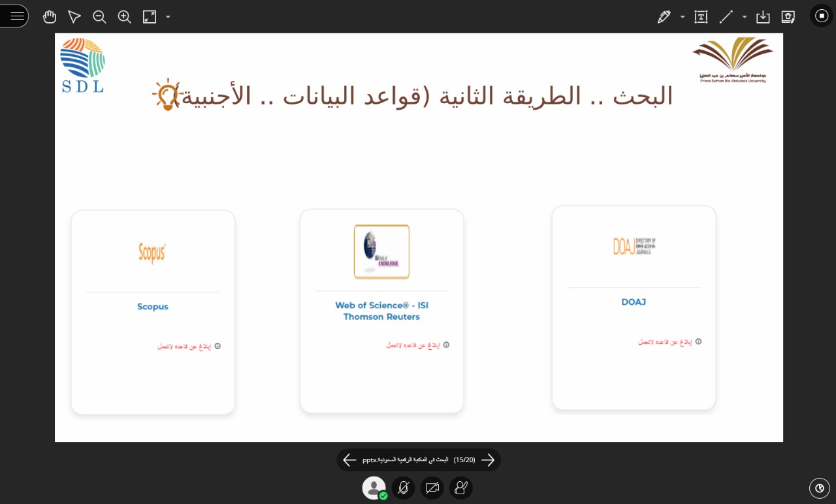Expand the shapes tool options arrow

pos(745,17)
